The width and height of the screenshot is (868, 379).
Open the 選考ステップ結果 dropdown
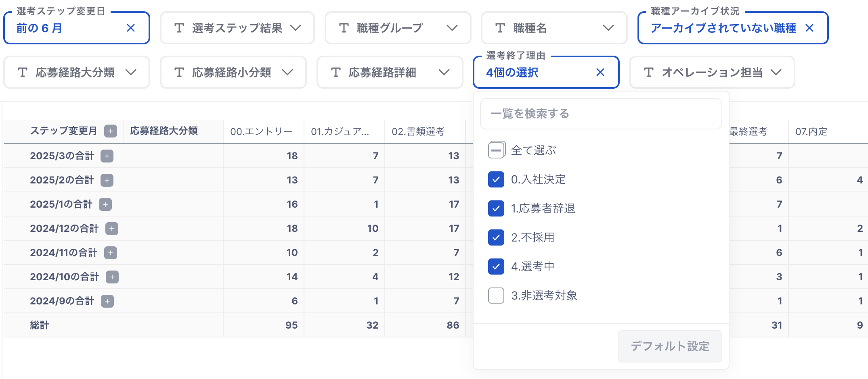pos(237,28)
